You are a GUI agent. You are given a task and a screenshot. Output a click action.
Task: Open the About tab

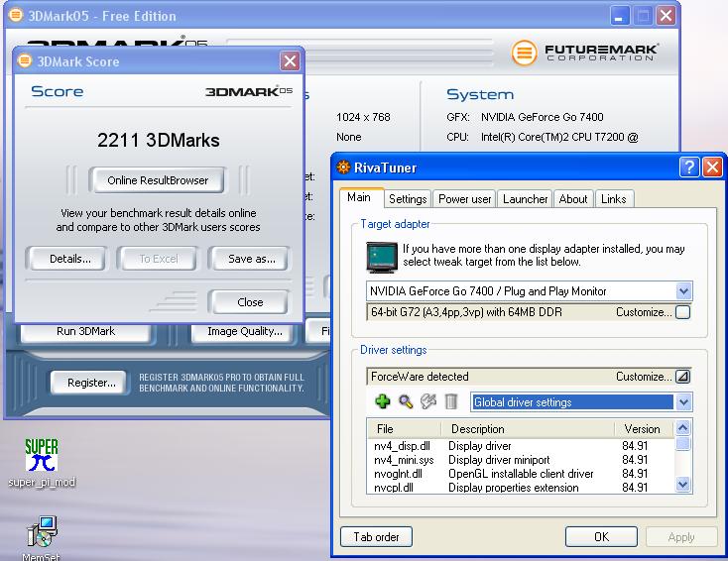pyautogui.click(x=573, y=199)
